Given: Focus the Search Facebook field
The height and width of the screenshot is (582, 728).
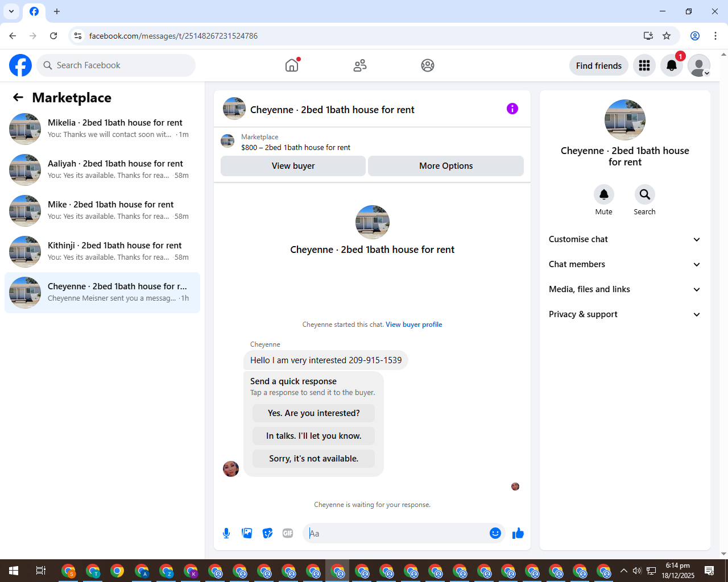Looking at the screenshot, I should 116,65.
